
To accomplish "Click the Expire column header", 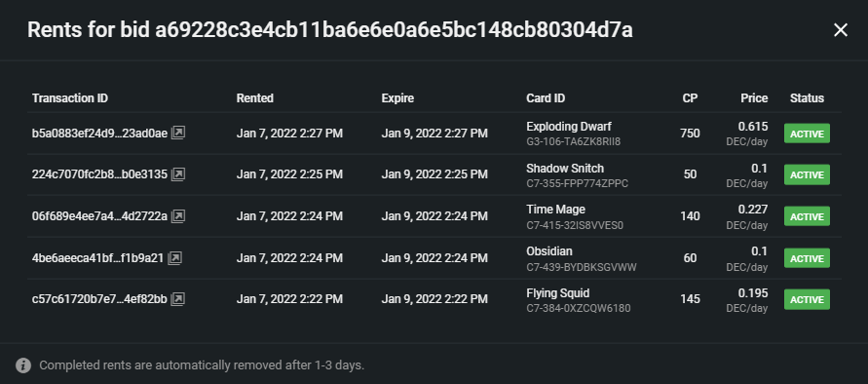I will [x=397, y=98].
